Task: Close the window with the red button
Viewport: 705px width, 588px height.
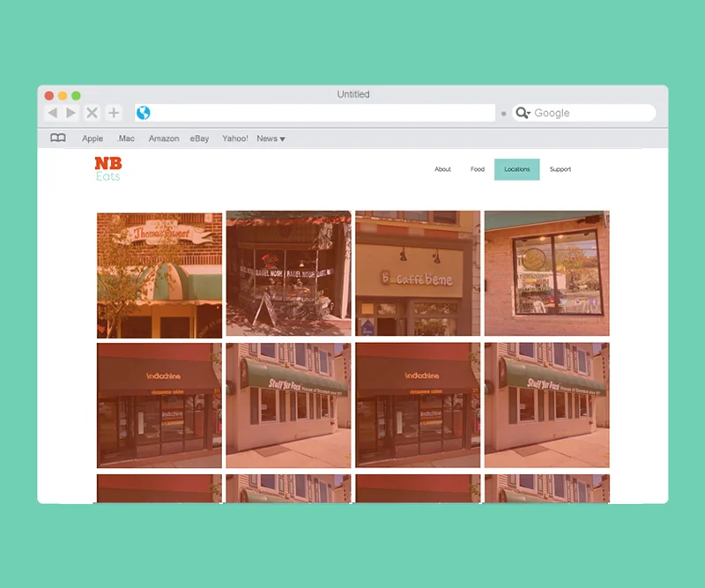Action: pos(49,95)
